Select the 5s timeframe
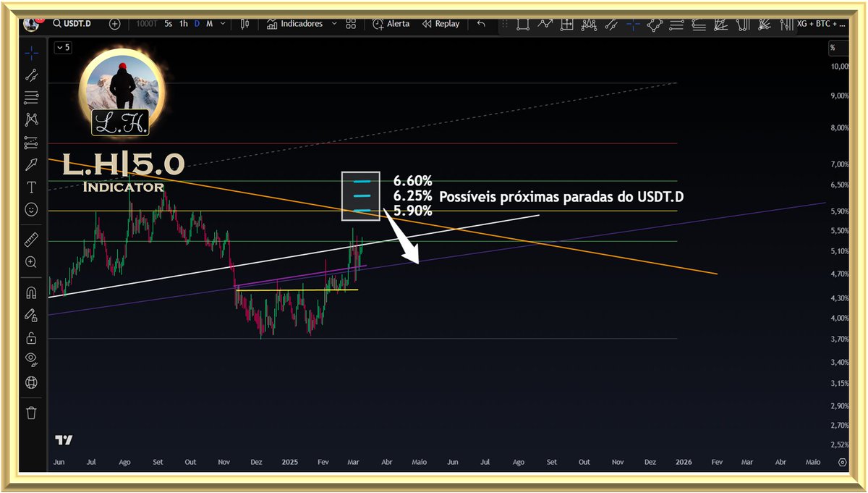Screen dimensions: 868x493 (168, 24)
